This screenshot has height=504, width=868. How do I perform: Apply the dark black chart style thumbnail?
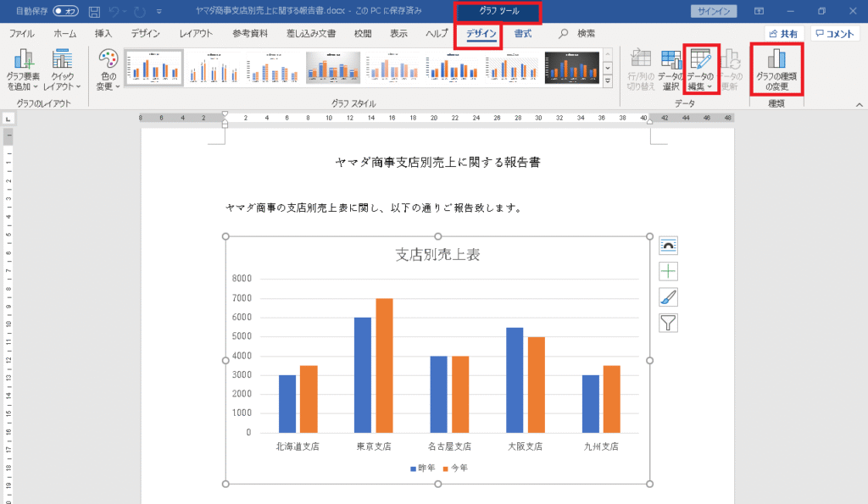point(572,68)
